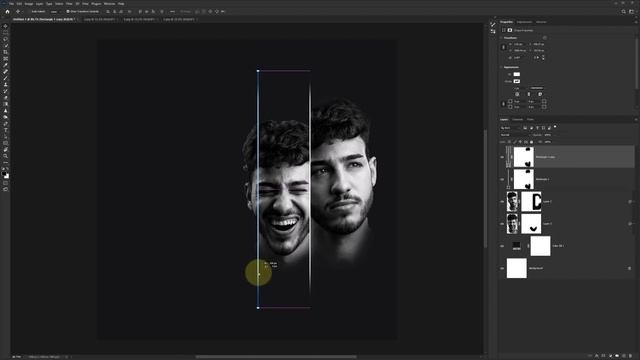The height and width of the screenshot is (360, 640).
Task: Select the Horizontal Type tool
Action: tap(6, 130)
